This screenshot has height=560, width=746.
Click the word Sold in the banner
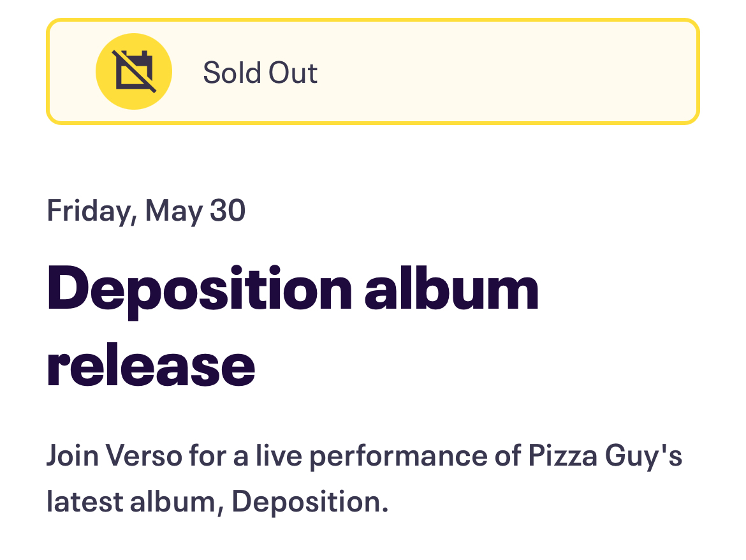231,73
